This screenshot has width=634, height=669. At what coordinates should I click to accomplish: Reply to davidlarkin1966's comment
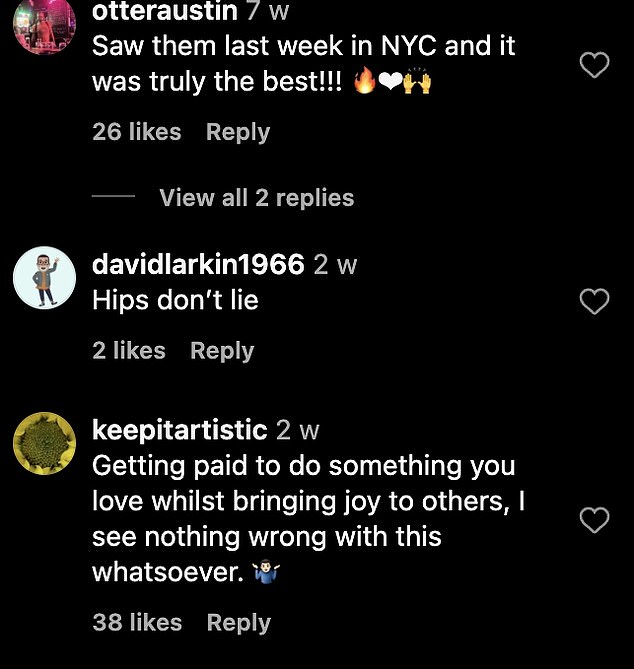[222, 351]
